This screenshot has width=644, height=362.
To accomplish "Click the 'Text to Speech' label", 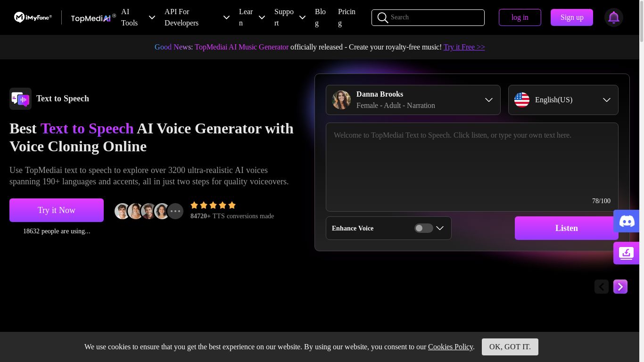I will 63,99.
